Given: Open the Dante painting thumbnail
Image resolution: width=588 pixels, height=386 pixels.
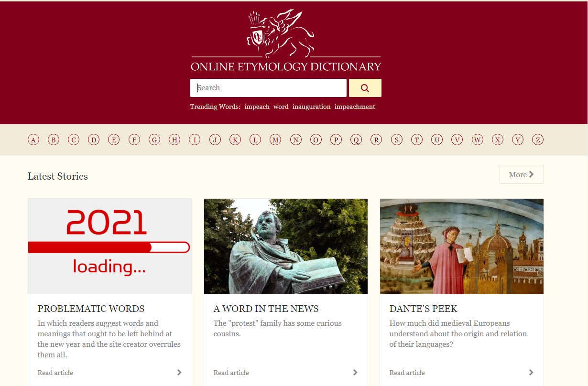Looking at the screenshot, I should click(x=462, y=247).
